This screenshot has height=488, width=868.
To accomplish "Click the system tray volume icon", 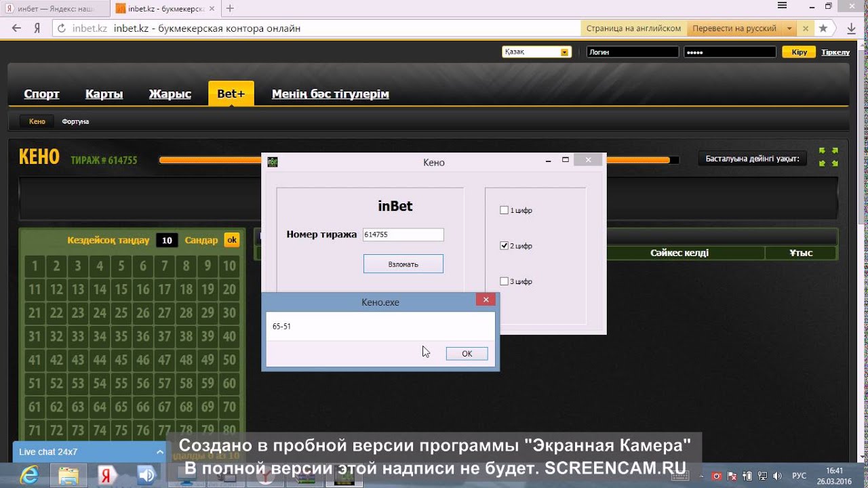I will click(777, 476).
